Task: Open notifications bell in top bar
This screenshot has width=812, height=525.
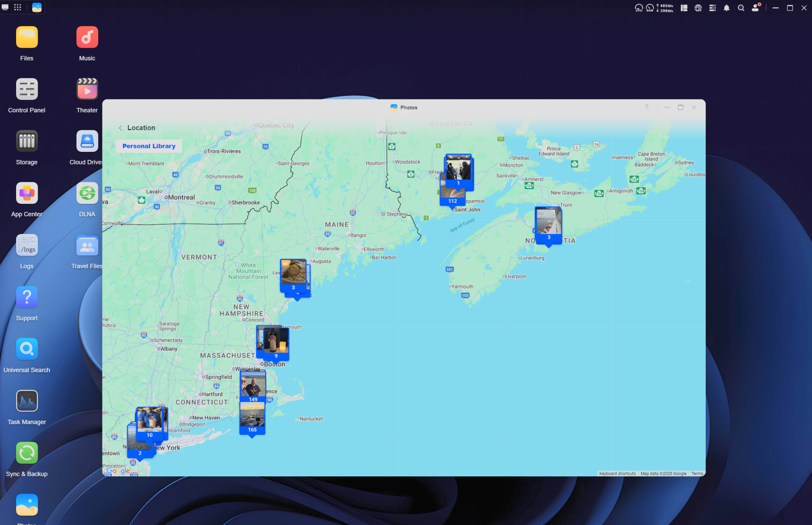Action: pyautogui.click(x=727, y=8)
